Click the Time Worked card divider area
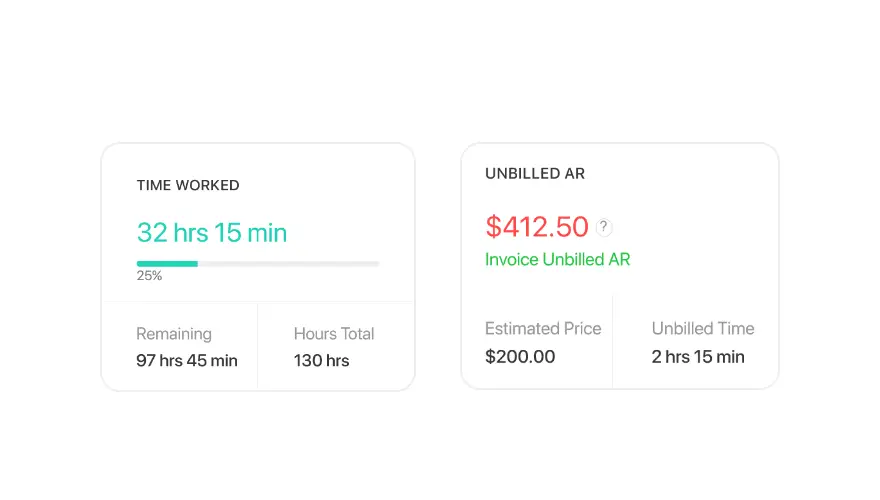 tap(258, 302)
